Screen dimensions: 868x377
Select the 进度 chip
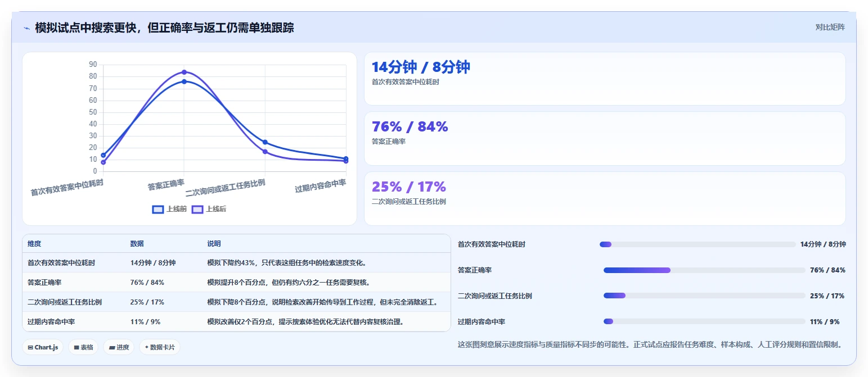click(x=119, y=347)
